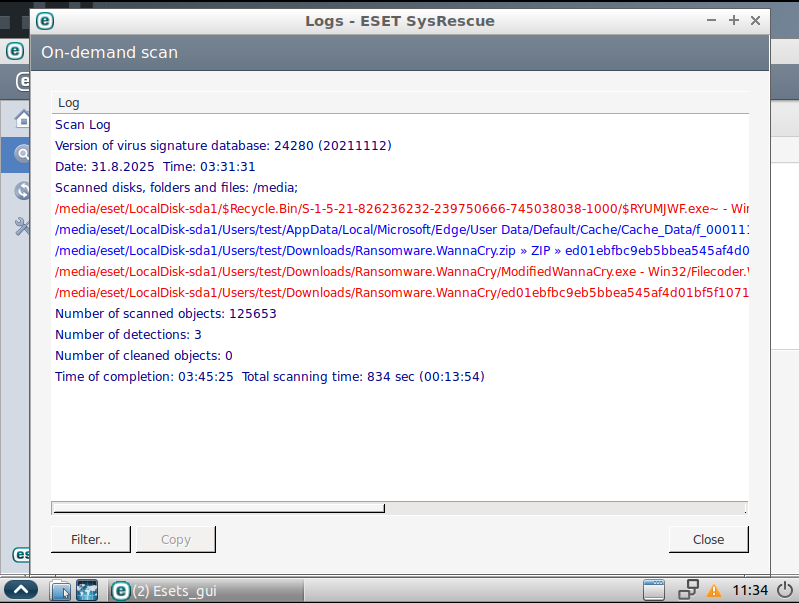
Task: Select the ModifiedWannaCry.exe detection entry
Action: [x=402, y=272]
